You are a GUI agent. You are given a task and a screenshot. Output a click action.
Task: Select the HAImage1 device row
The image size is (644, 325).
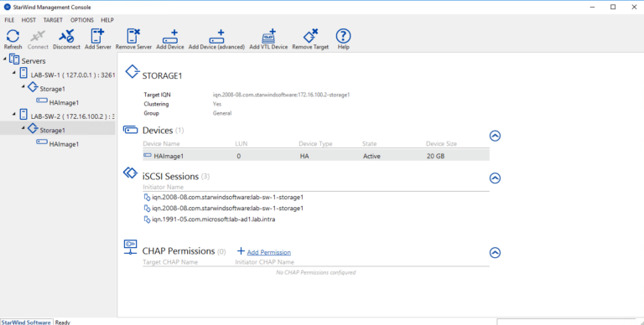coord(316,156)
